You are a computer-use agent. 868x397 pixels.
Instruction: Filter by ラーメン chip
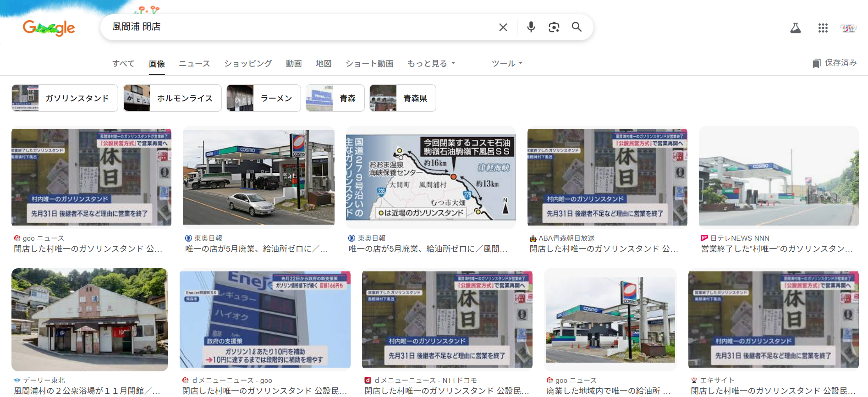(264, 98)
